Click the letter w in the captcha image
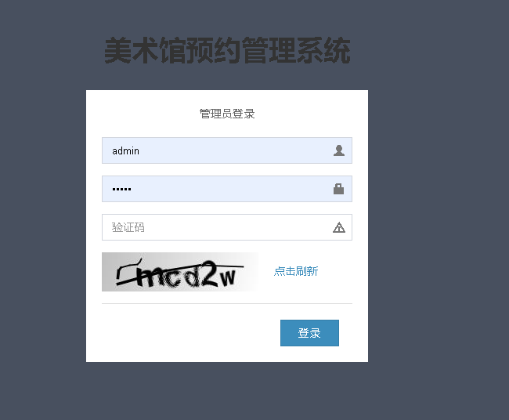This screenshot has height=420, width=509. (228, 277)
